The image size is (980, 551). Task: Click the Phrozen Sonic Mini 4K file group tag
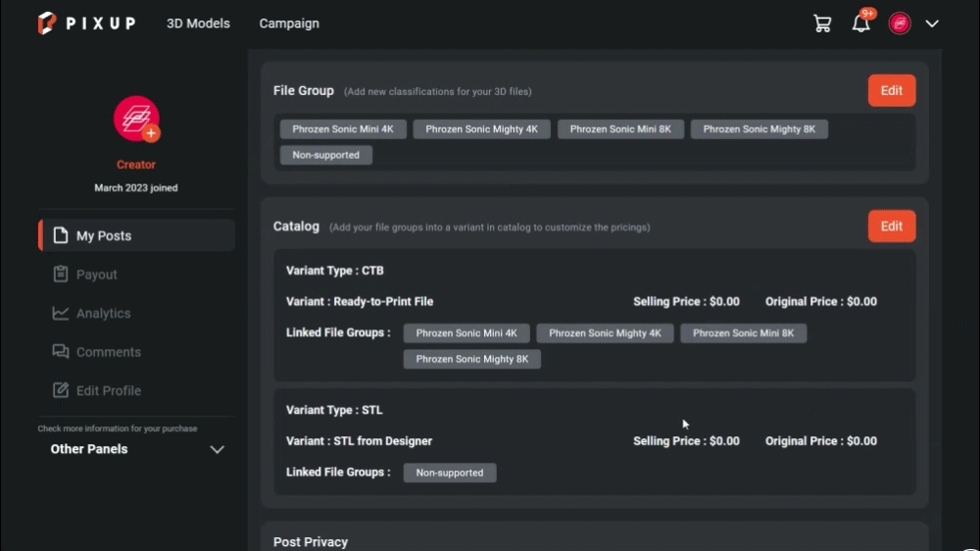[x=343, y=129]
